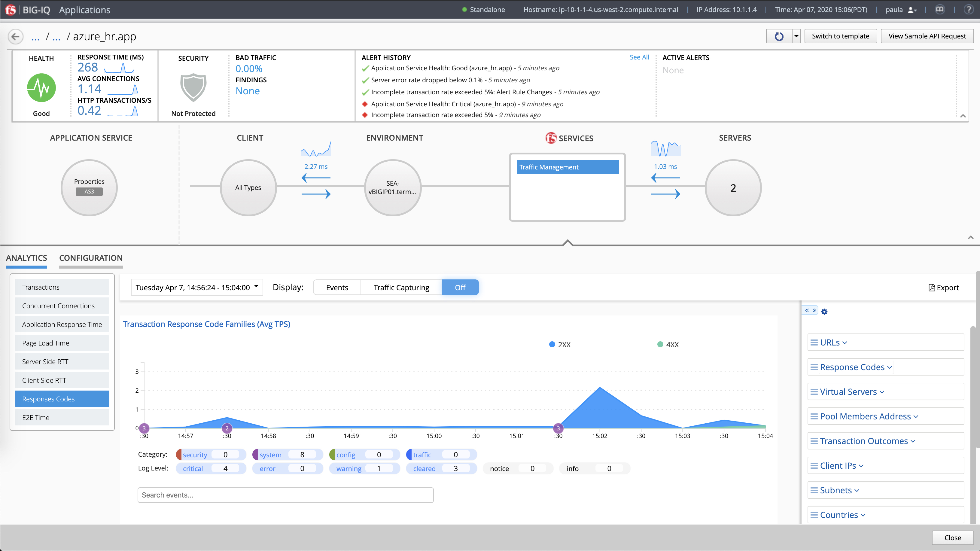Open the time range dropdown

coord(197,287)
